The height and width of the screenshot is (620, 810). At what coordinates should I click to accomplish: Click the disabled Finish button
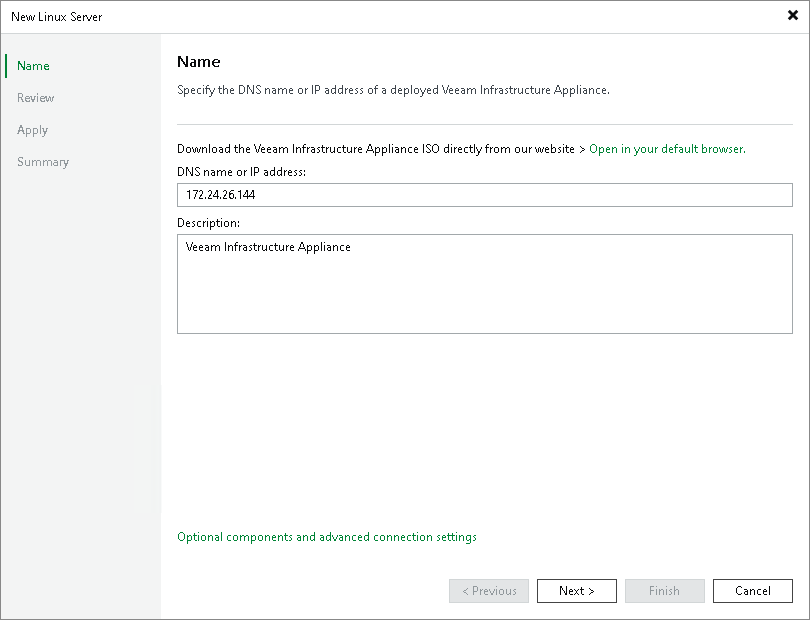tap(664, 590)
